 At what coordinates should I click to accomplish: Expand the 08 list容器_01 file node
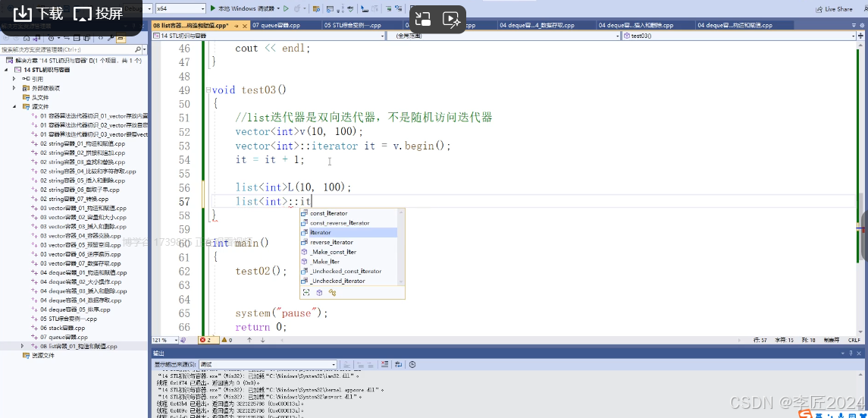(22, 346)
